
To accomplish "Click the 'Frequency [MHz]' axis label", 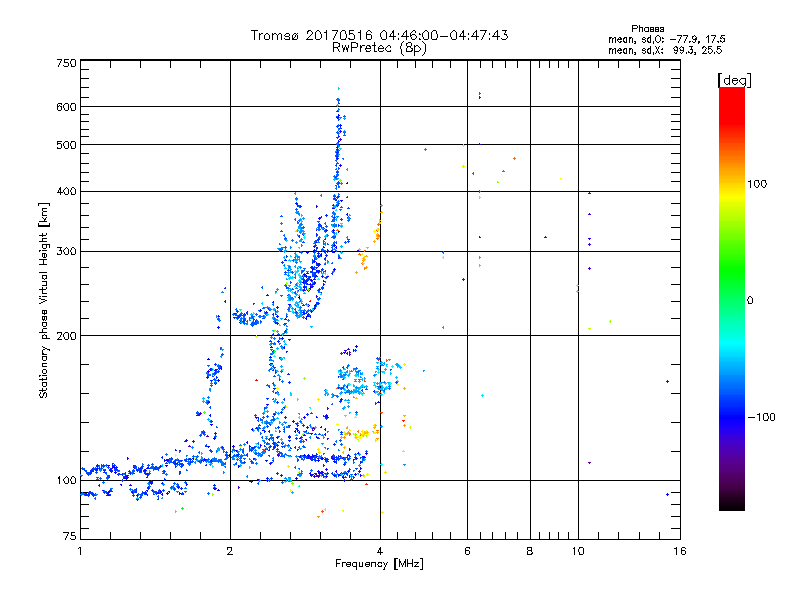I will [379, 564].
